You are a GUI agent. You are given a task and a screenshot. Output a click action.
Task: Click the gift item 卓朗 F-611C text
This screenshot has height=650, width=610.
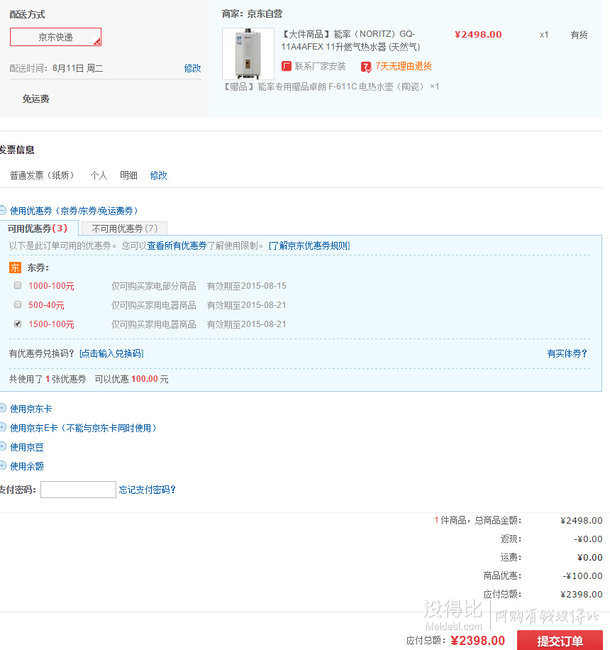(x=332, y=87)
